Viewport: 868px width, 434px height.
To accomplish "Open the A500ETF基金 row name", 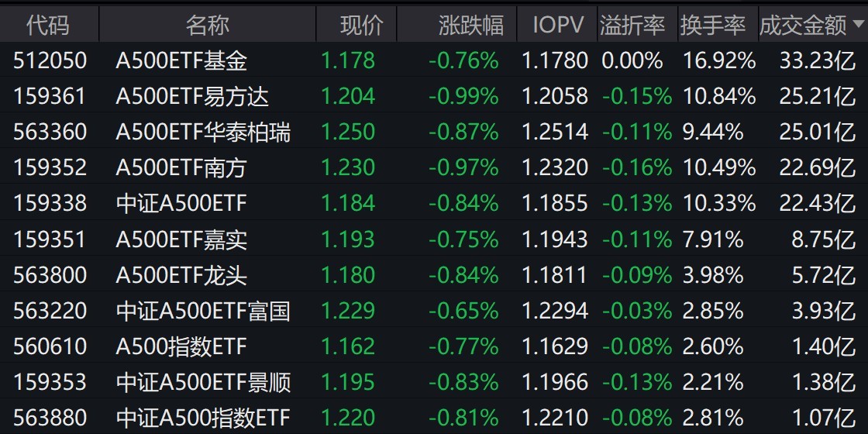I will (x=181, y=60).
